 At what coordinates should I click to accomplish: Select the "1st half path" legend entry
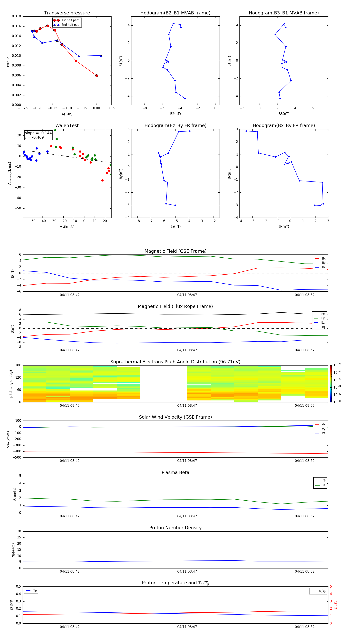click(x=67, y=20)
